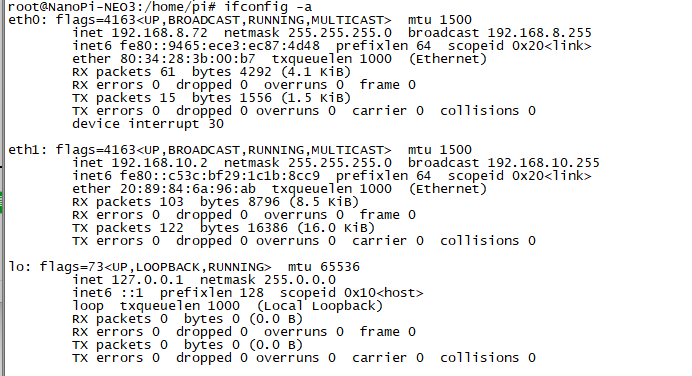Click the eth1 interface label
This screenshot has width=692, height=376.
click(27, 150)
